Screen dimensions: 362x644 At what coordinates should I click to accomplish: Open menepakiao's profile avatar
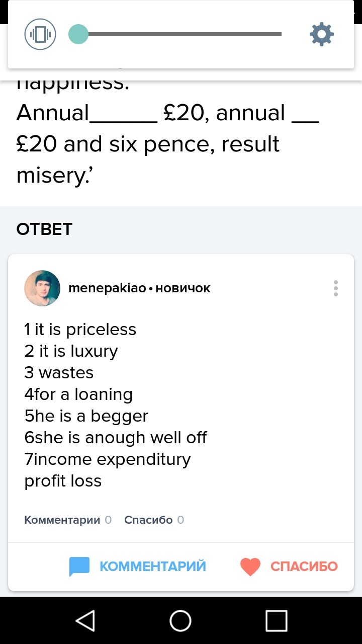pyautogui.click(x=42, y=288)
